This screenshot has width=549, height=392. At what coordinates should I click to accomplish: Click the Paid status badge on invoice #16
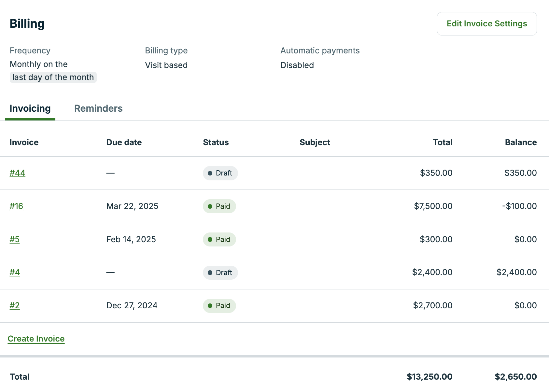click(x=219, y=206)
